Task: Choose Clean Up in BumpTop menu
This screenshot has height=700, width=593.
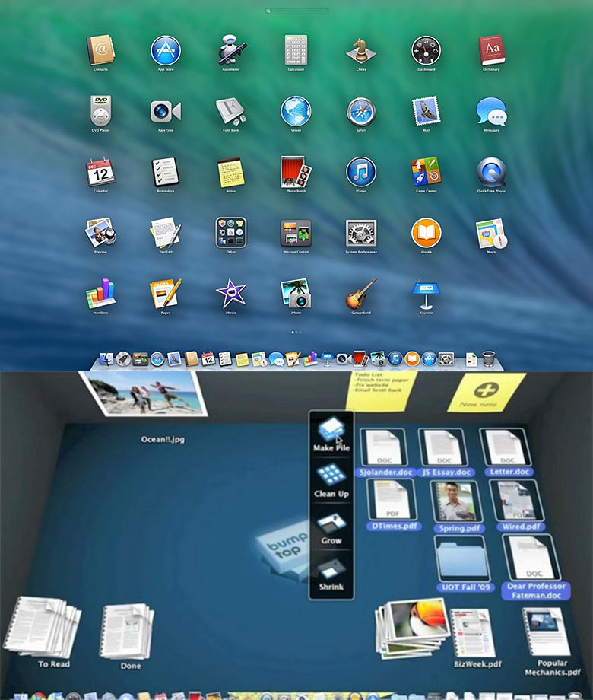Action: (331, 480)
